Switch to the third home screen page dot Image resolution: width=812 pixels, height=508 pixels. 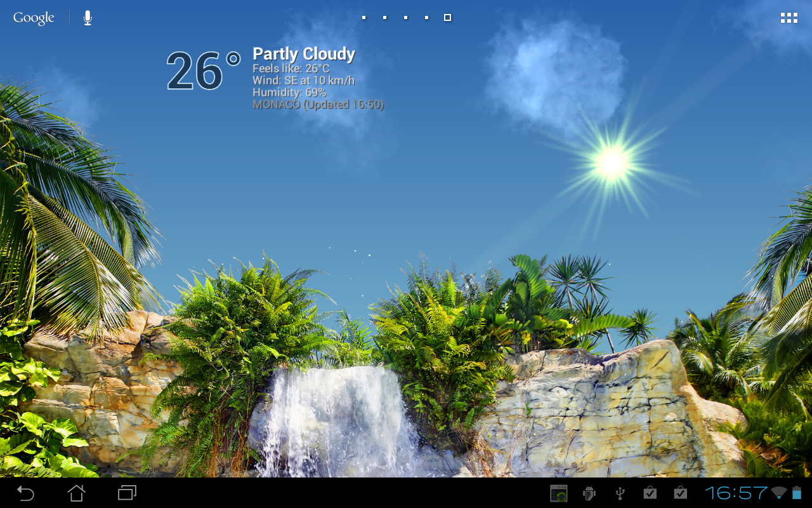point(405,18)
